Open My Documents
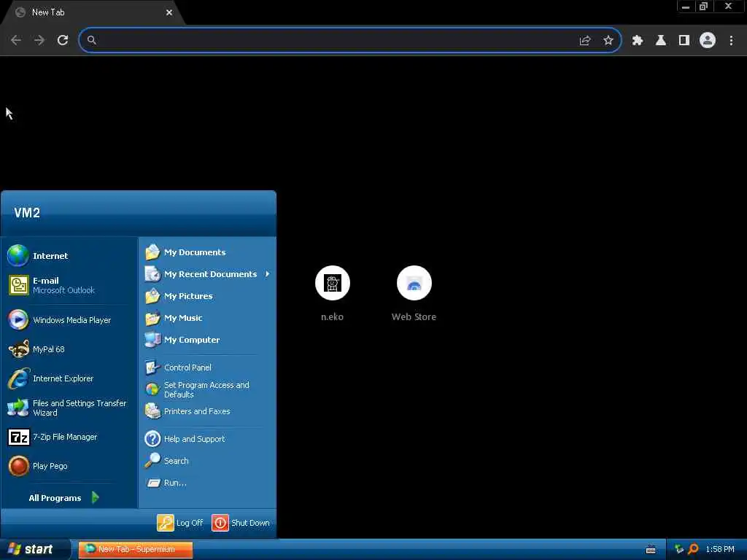The width and height of the screenshot is (747, 560). (x=207, y=252)
